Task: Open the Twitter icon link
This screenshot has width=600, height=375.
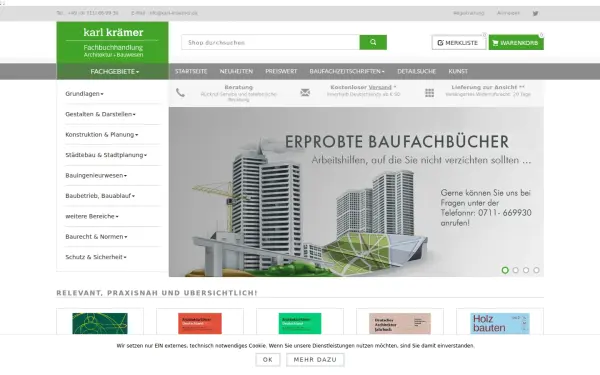Action: 535,13
